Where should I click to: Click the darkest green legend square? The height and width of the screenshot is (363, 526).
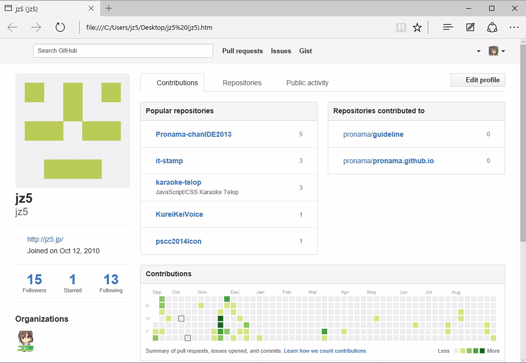482,351
